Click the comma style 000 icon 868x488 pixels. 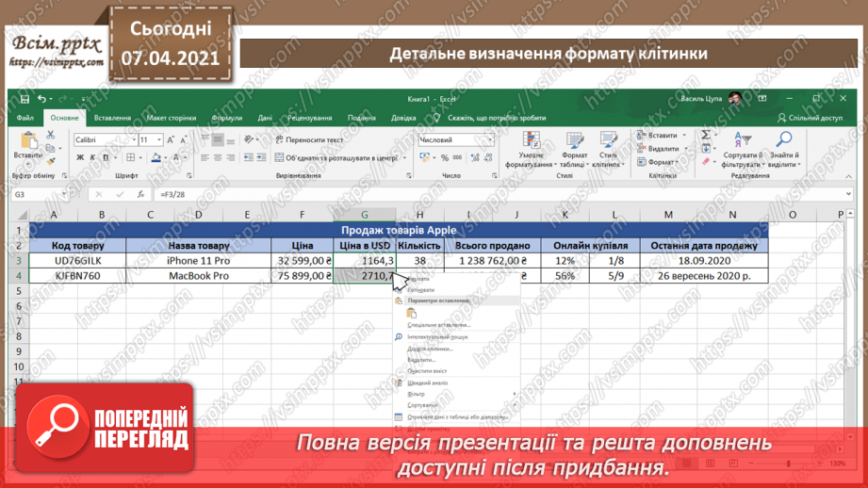point(457,157)
